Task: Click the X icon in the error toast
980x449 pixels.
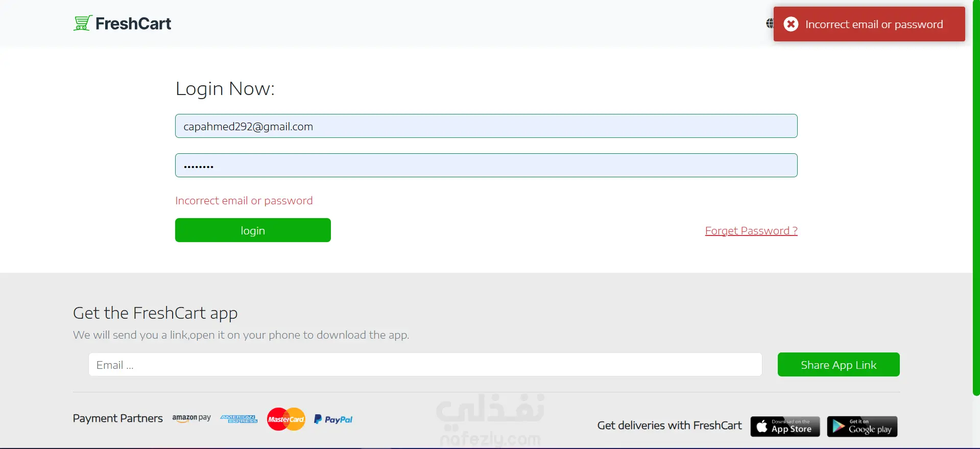Action: (x=791, y=24)
